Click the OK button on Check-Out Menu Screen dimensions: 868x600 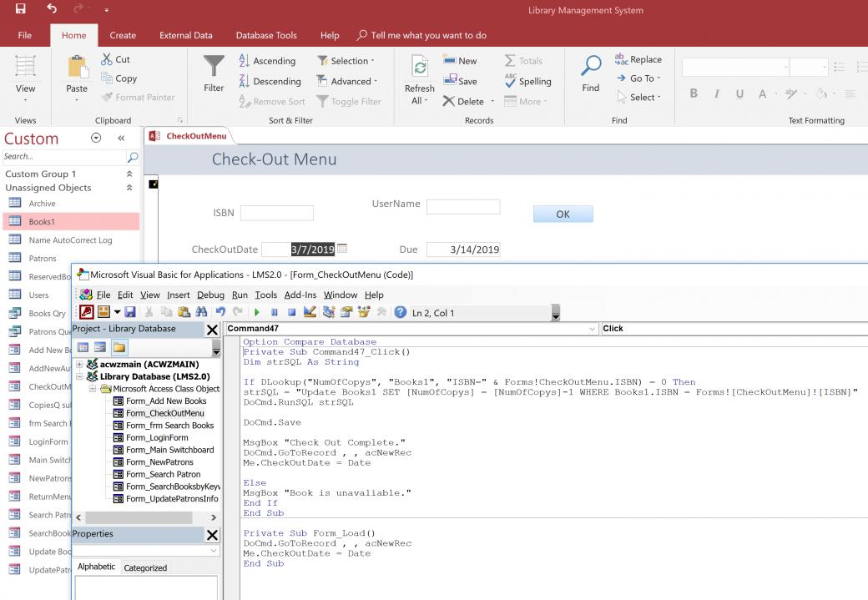pos(563,214)
